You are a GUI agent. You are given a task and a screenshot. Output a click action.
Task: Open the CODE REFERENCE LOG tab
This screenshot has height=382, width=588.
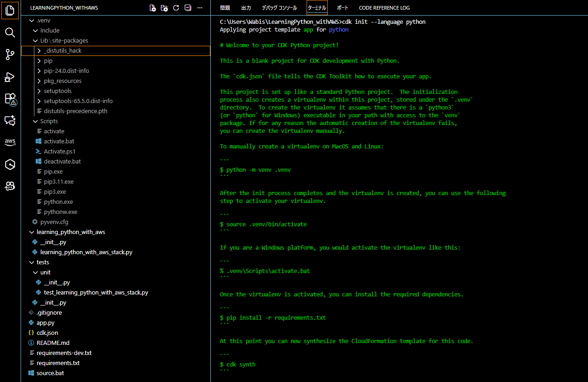(385, 8)
